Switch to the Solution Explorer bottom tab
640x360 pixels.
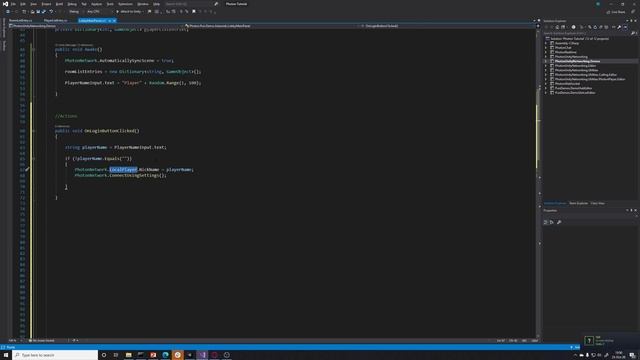coord(555,203)
